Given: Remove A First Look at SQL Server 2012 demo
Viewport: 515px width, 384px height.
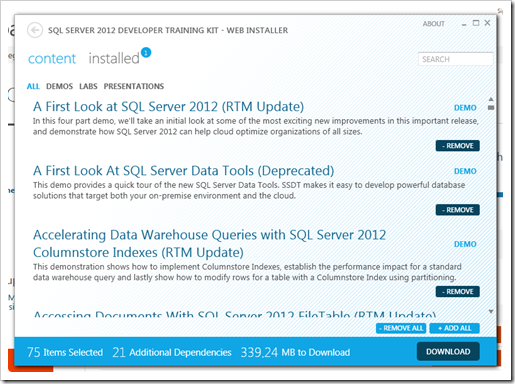Looking at the screenshot, I should [458, 146].
